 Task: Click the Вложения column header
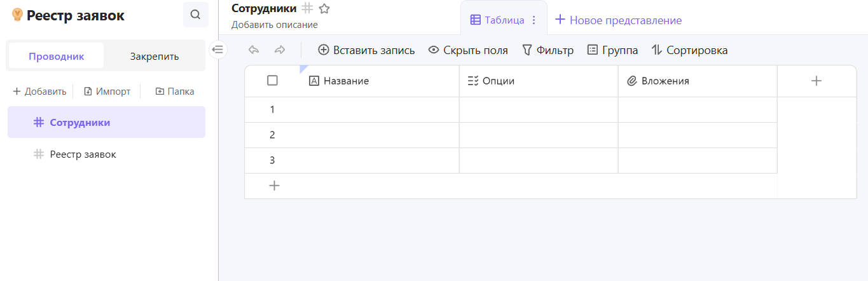point(698,81)
